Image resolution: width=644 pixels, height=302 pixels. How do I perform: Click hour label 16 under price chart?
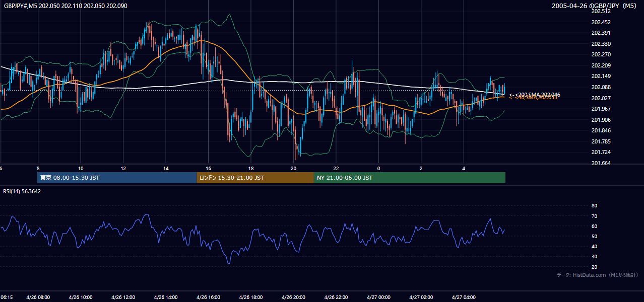(x=208, y=168)
